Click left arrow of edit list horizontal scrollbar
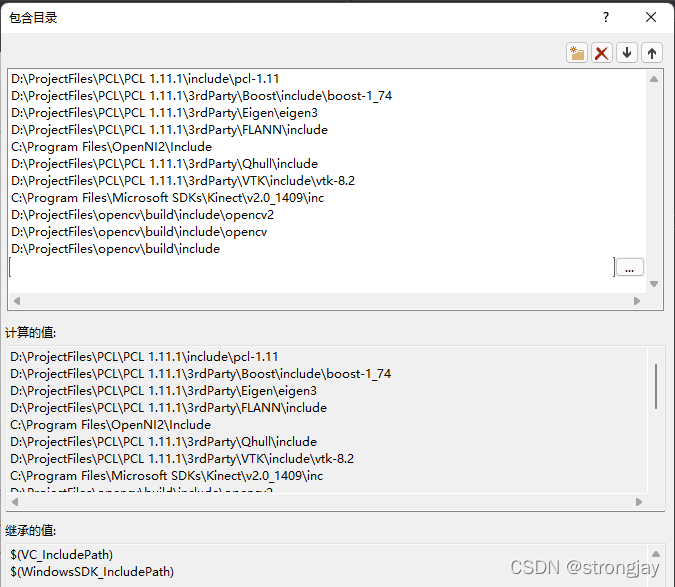 tap(17, 301)
